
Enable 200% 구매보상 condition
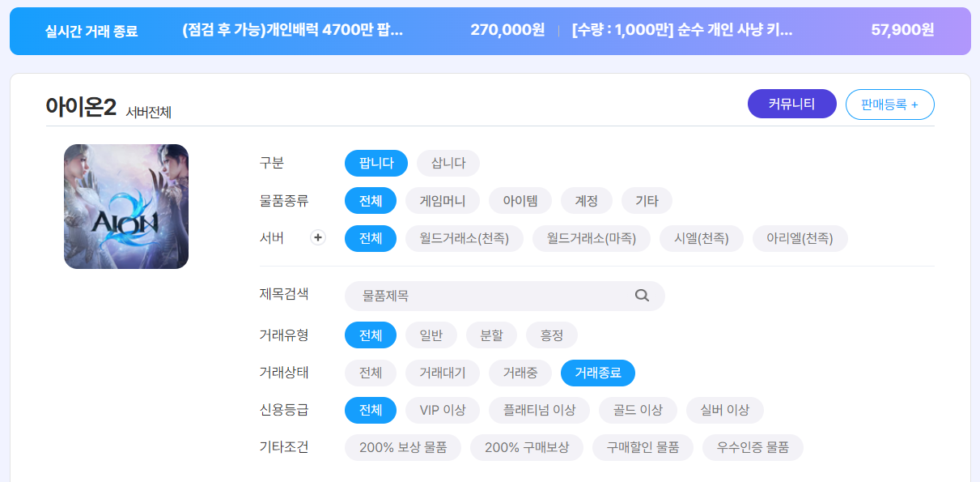[x=527, y=447]
